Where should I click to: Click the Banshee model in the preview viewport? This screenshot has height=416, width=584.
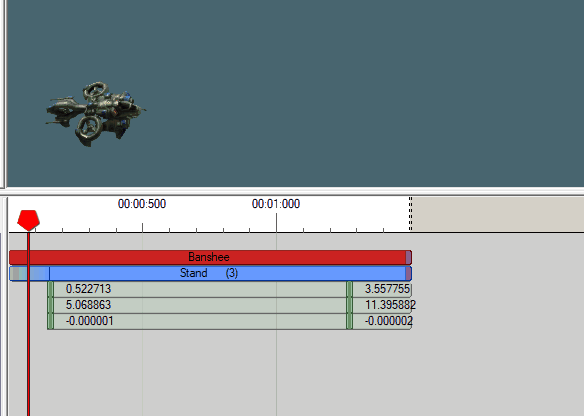click(x=95, y=114)
